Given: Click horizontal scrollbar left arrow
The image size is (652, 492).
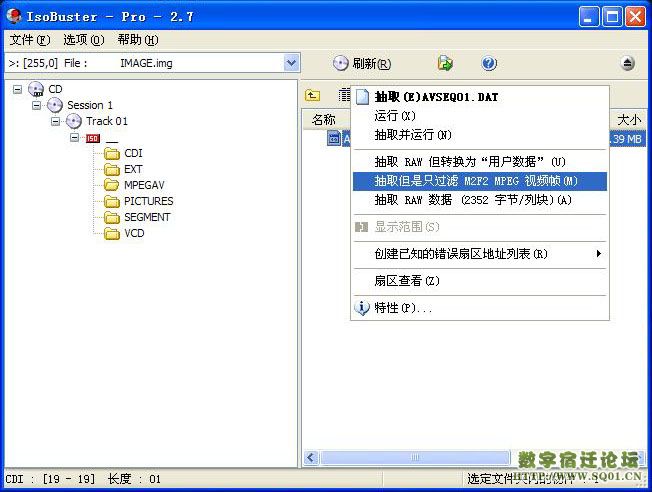Looking at the screenshot, I should tap(311, 457).
